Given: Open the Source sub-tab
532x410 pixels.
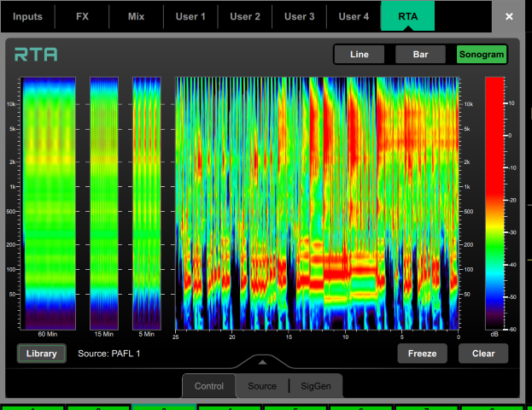Looking at the screenshot, I should (x=262, y=386).
